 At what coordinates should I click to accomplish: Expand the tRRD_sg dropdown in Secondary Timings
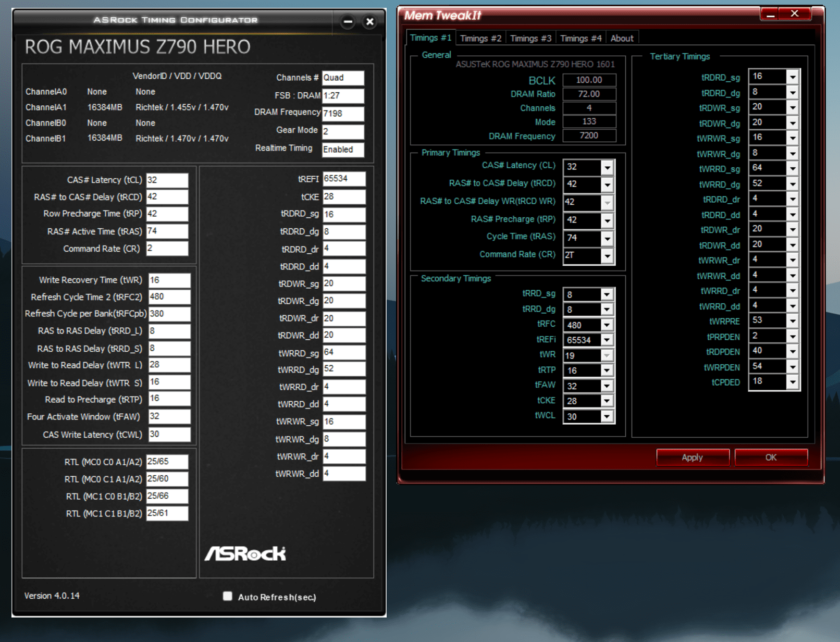pyautogui.click(x=607, y=295)
